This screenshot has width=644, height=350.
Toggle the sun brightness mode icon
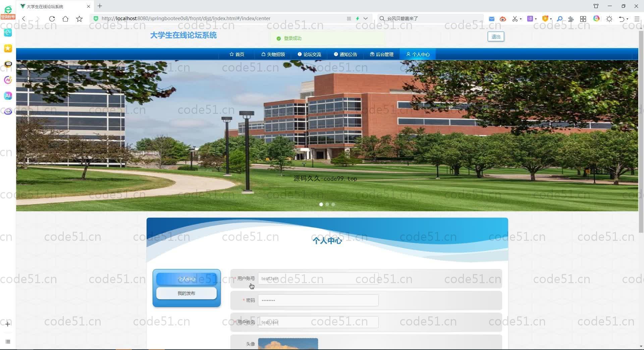[x=609, y=19]
